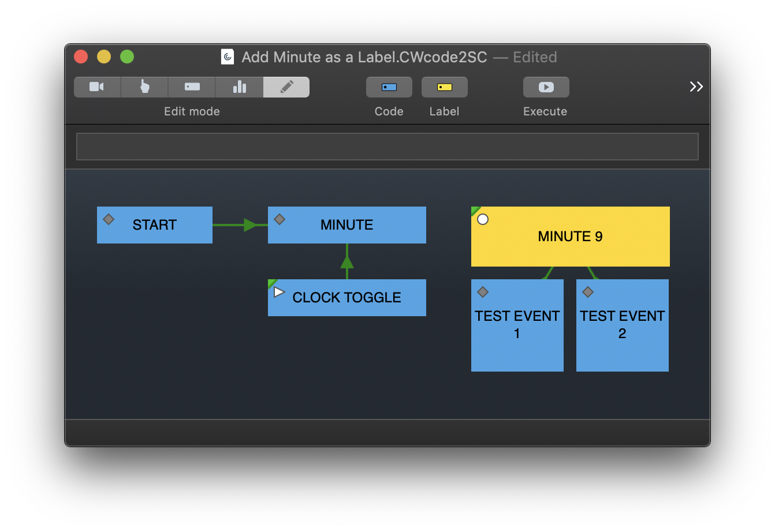Viewport: 775px width, 532px height.
Task: Close the window with red button
Action: 81,57
